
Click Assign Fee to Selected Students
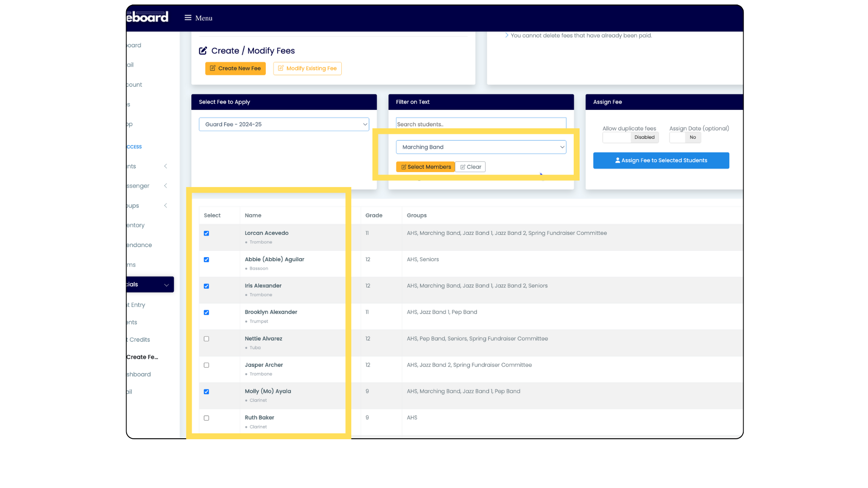pyautogui.click(x=661, y=160)
